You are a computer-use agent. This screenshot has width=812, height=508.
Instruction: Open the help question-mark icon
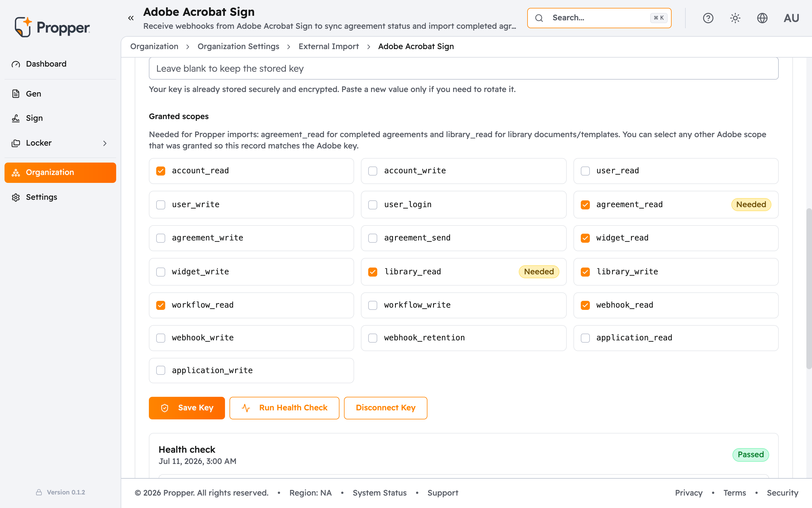pyautogui.click(x=708, y=18)
